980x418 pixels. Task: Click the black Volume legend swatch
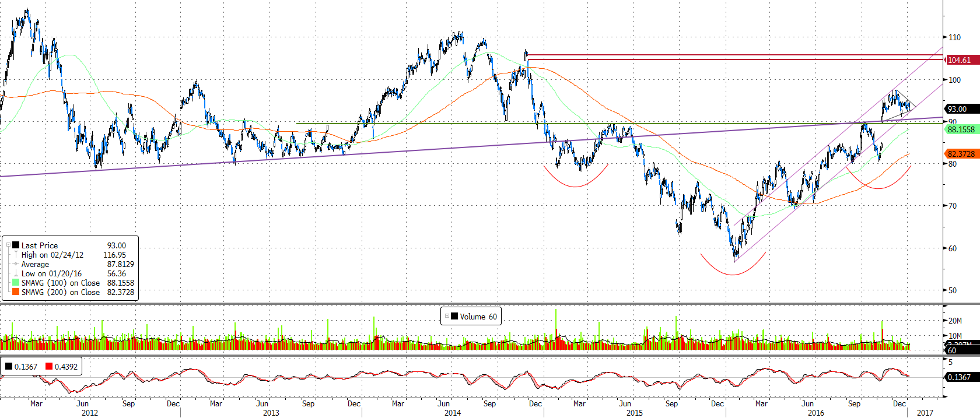[454, 317]
